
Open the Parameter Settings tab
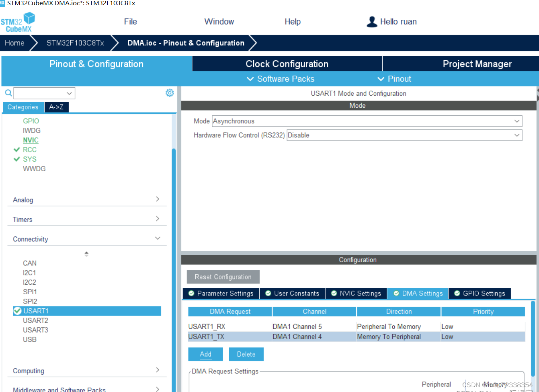[x=221, y=293]
